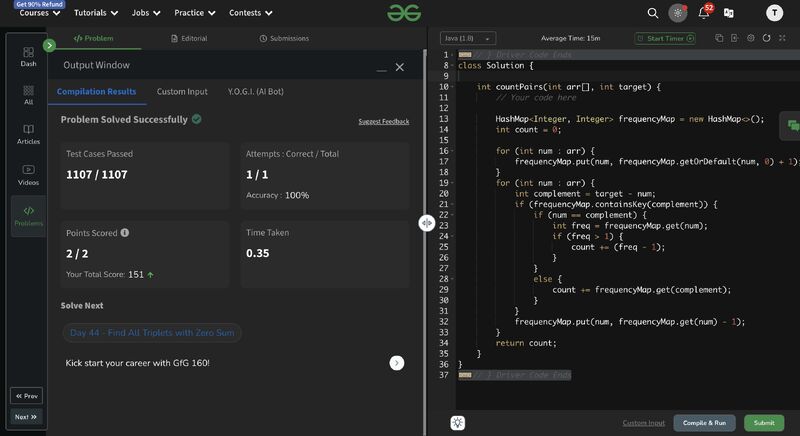Open editor settings gear
The height and width of the screenshot is (436, 800).
tap(751, 38)
